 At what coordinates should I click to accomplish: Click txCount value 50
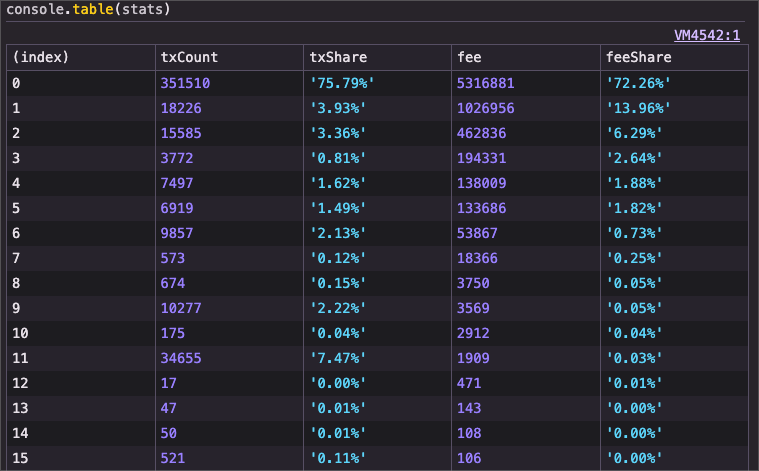pyautogui.click(x=168, y=433)
